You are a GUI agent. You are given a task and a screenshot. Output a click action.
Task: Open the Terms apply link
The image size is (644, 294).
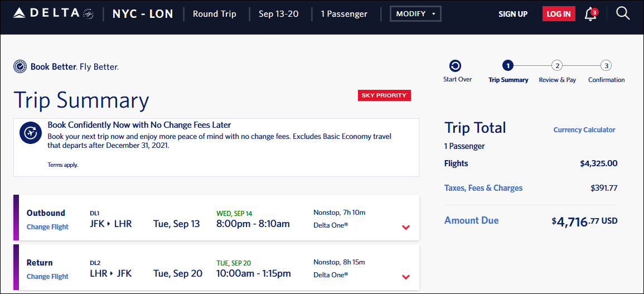[63, 165]
